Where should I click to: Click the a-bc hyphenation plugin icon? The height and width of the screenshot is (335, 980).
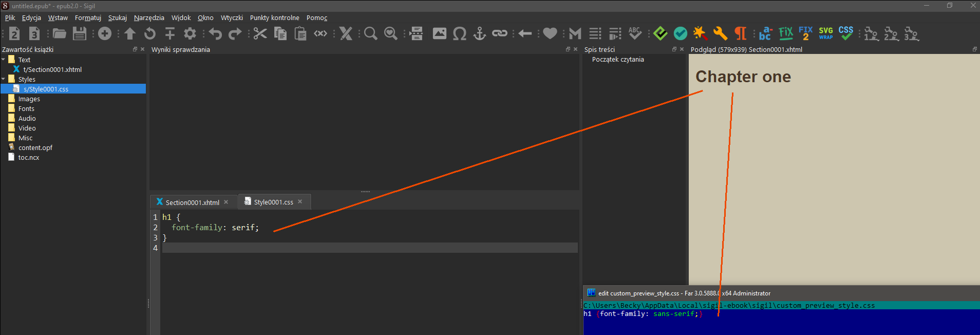pyautogui.click(x=765, y=34)
